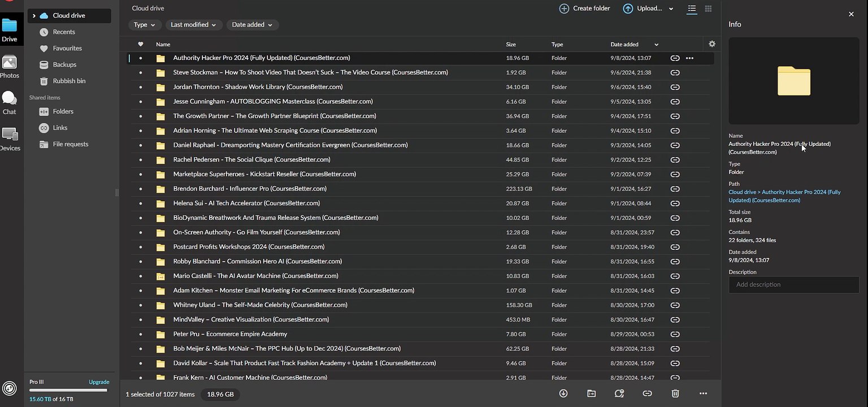Toggle favourite dot for Jesse Cunningham row

(141, 102)
